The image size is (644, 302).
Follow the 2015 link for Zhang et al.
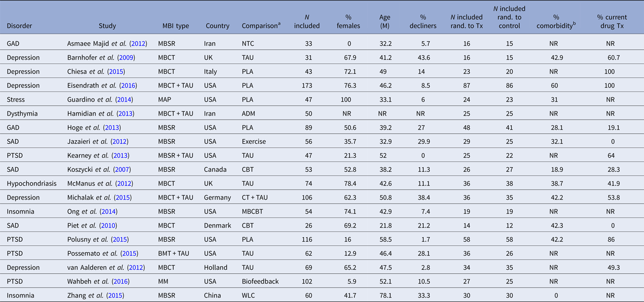pos(115,296)
